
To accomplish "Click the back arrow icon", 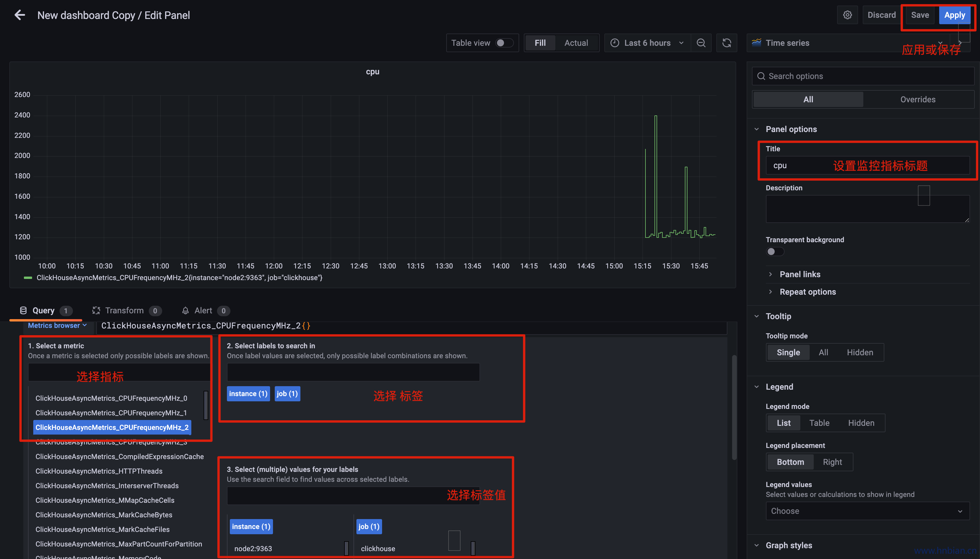I will 20,15.
